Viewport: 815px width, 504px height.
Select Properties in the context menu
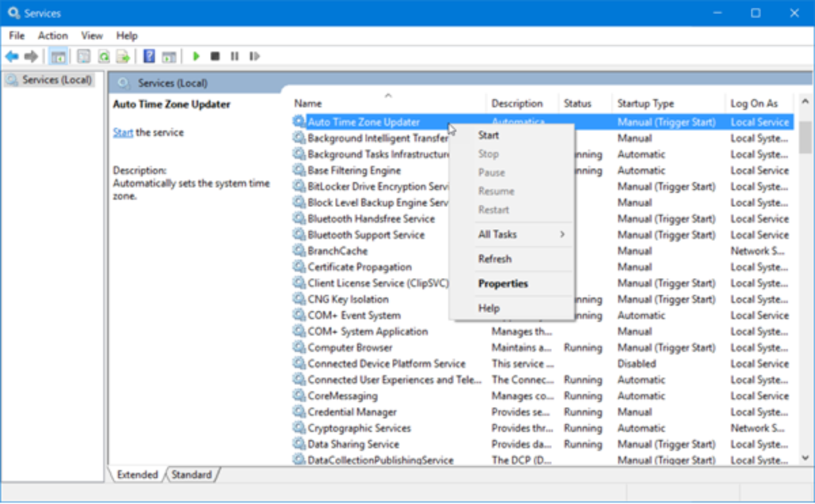pyautogui.click(x=503, y=284)
